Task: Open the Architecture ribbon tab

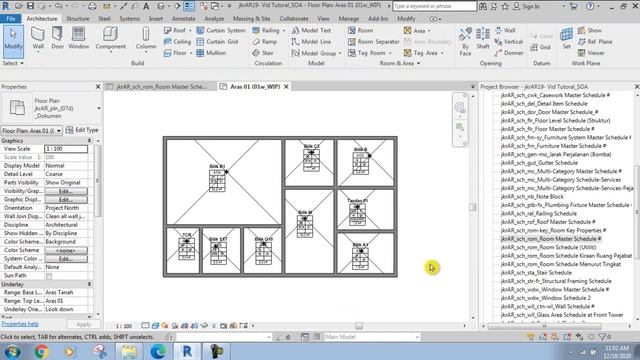Action: pyautogui.click(x=42, y=19)
